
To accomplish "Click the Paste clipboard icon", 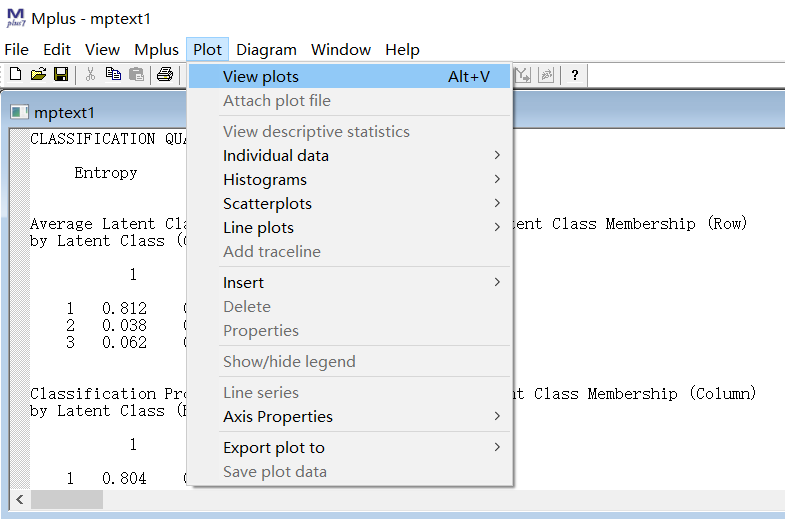I will 136,75.
